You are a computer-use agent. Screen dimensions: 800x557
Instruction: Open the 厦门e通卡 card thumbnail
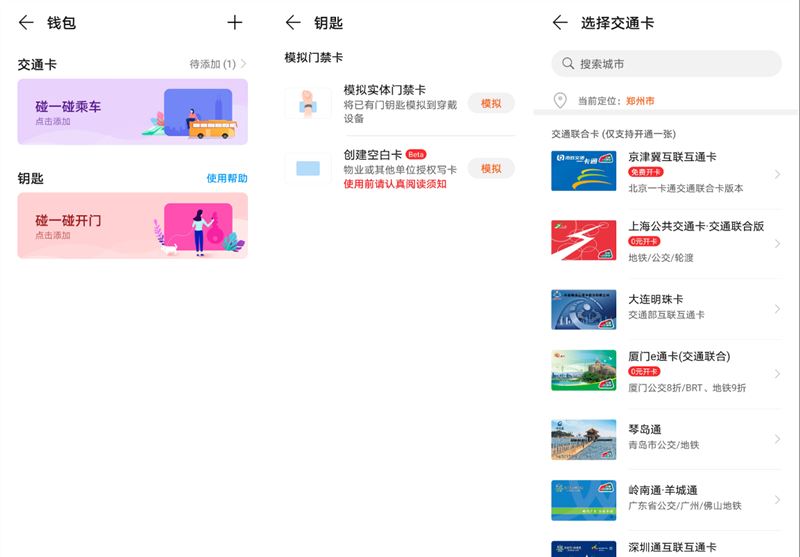pyautogui.click(x=584, y=370)
